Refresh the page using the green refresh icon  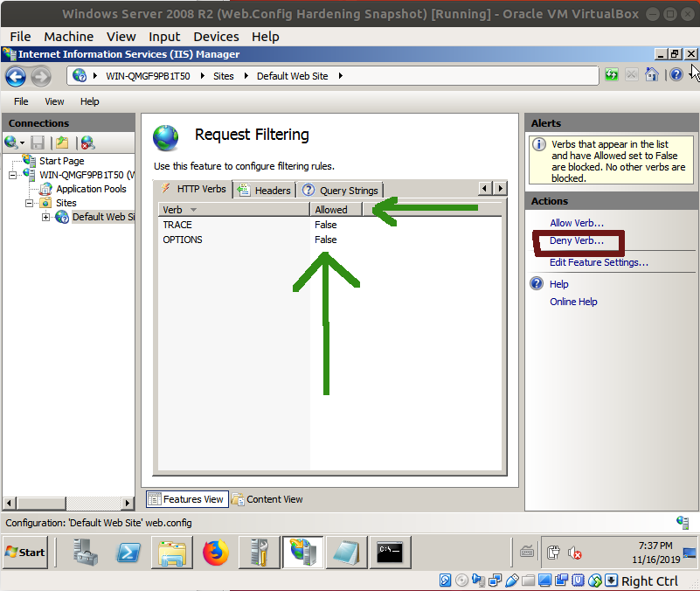(x=612, y=74)
